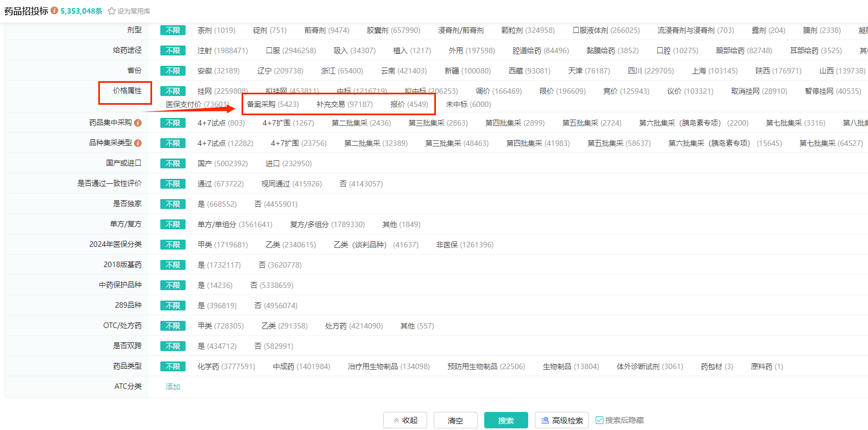868x430 pixels.
Task: Filter dosage form by 茶剂 (1019)
Action: pyautogui.click(x=216, y=30)
